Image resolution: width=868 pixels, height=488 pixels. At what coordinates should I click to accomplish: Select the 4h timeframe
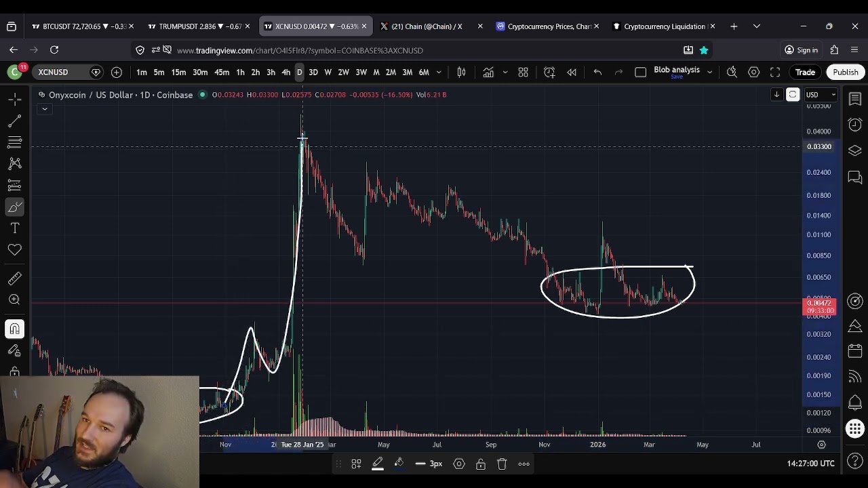pos(285,73)
